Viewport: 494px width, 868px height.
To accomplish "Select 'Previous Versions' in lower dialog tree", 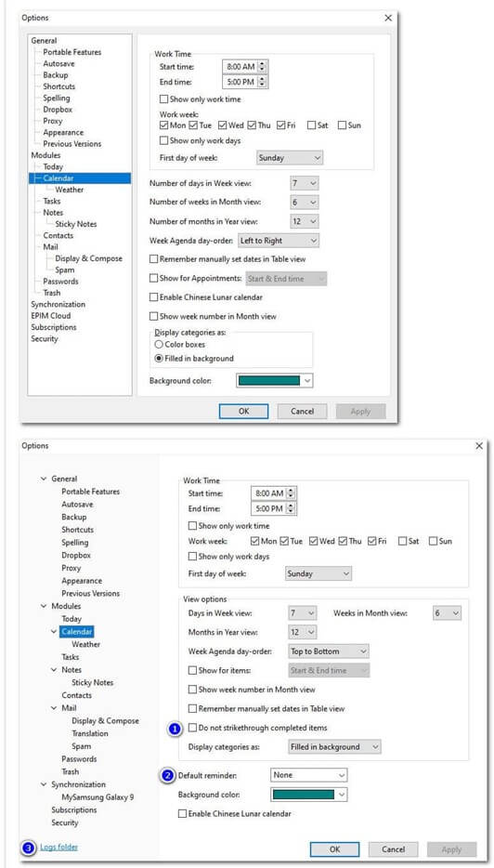I will point(90,594).
